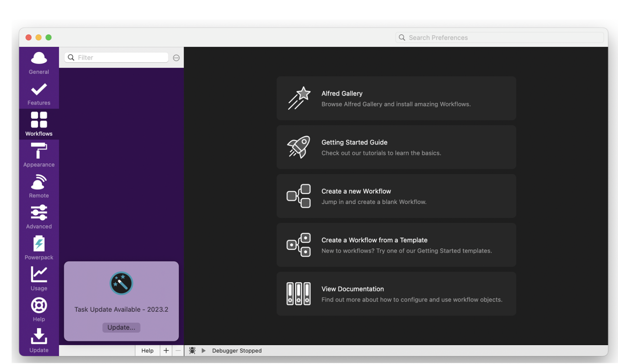Select the Workflows sidebar icon
The width and height of the screenshot is (618, 364).
pyautogui.click(x=39, y=125)
